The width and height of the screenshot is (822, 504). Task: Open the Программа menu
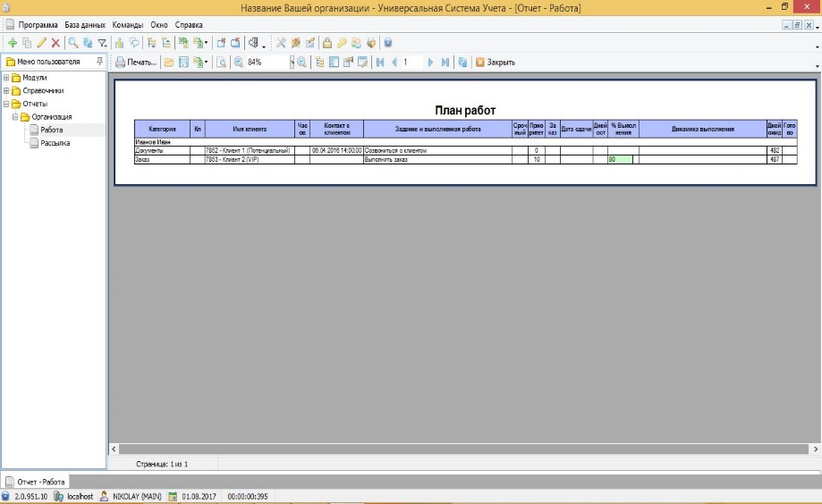coord(38,25)
